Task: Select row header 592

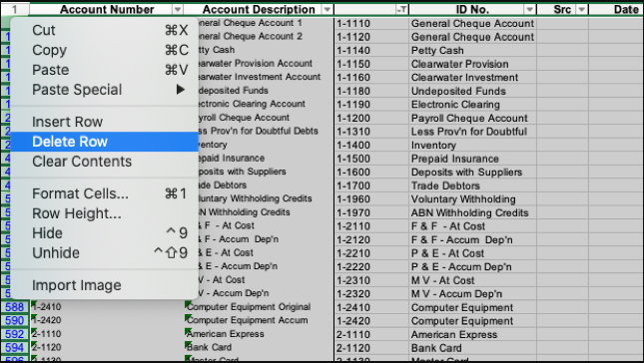Action: 15,334
